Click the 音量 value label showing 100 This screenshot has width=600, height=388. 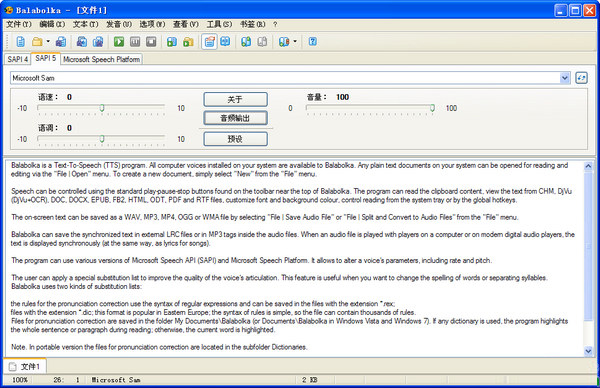click(x=342, y=97)
